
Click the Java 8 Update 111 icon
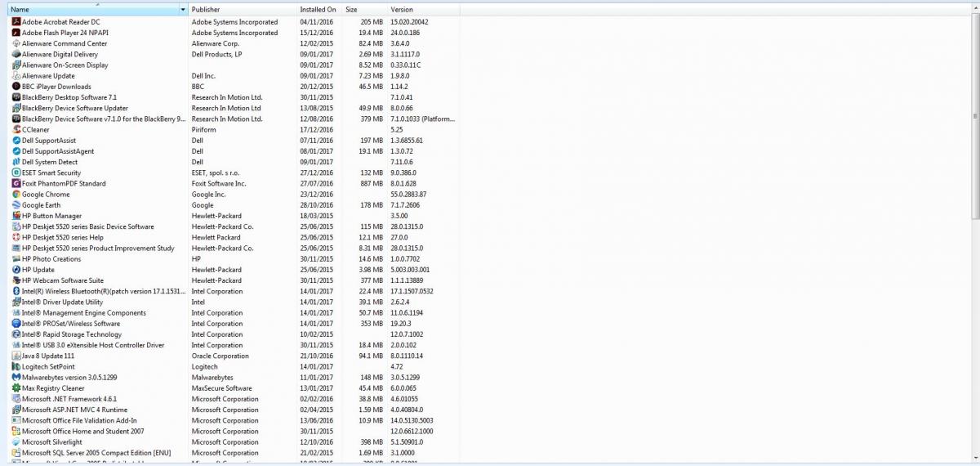pyautogui.click(x=16, y=356)
